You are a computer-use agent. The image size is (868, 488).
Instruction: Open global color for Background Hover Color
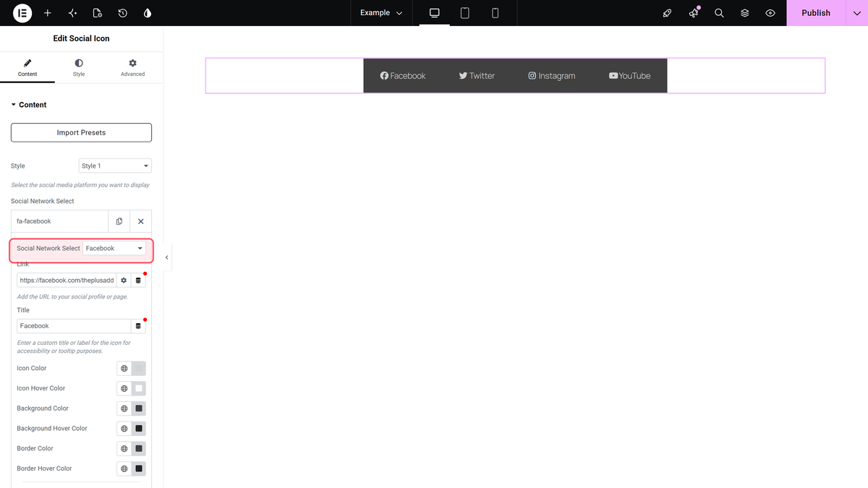click(x=124, y=429)
